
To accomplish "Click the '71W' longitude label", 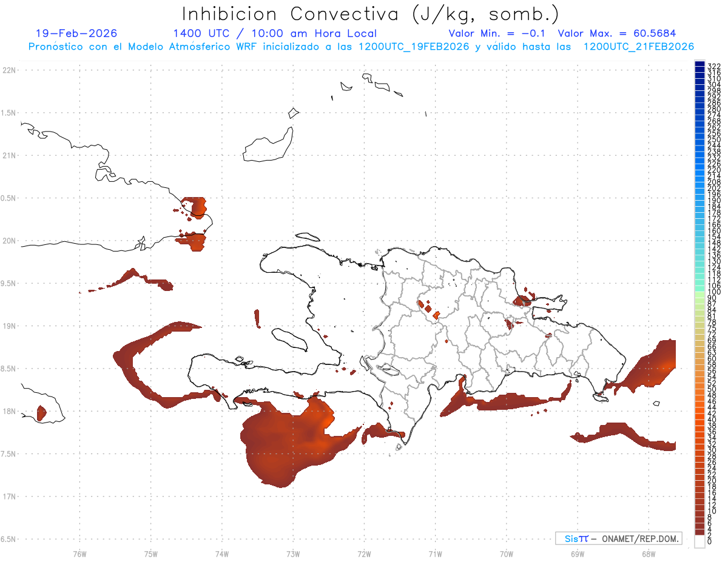I will point(435,553).
